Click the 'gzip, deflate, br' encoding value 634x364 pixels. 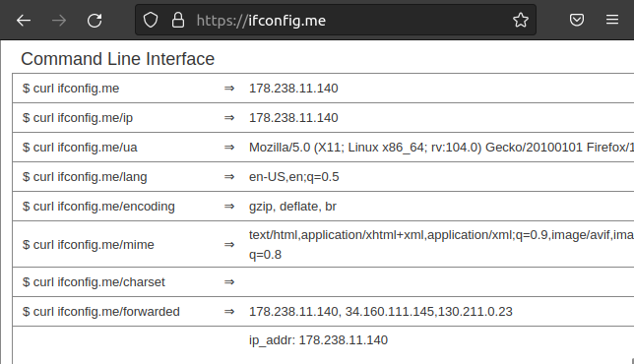pos(292,206)
